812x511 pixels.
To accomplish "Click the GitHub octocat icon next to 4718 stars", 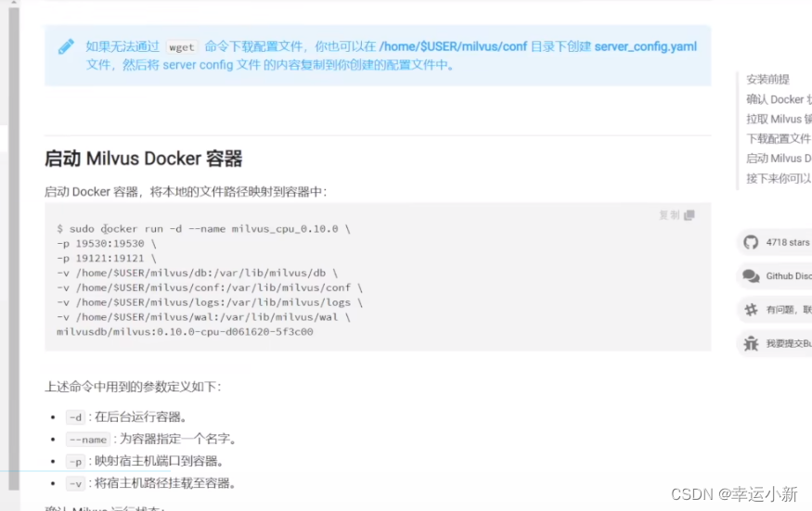I will [751, 242].
